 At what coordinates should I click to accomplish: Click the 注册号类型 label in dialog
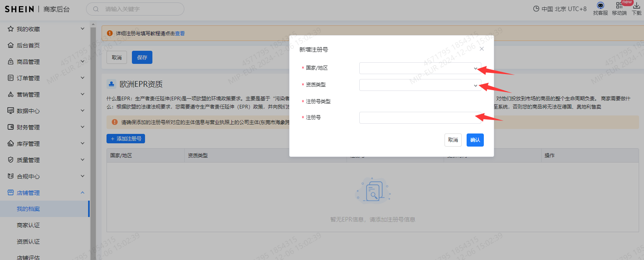tap(318, 102)
